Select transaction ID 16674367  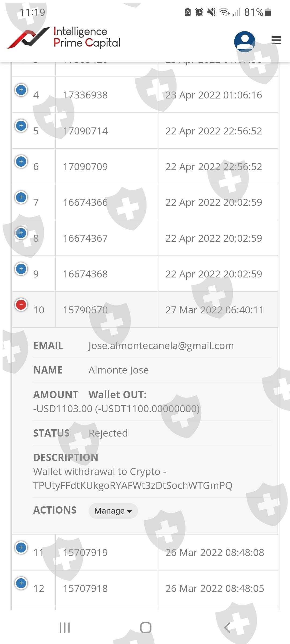click(85, 238)
